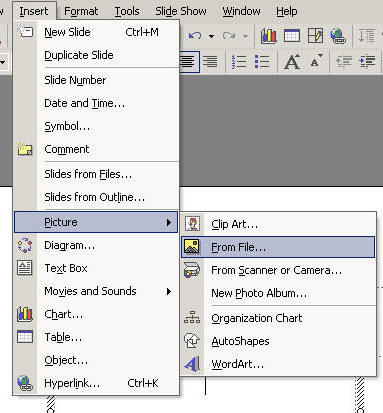Toggle center text alignment

click(x=189, y=62)
